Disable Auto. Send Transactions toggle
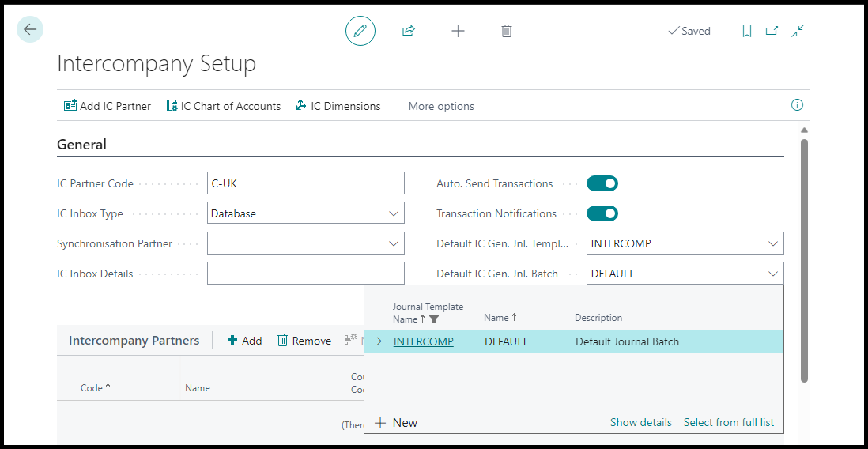This screenshot has width=868, height=449. [602, 183]
